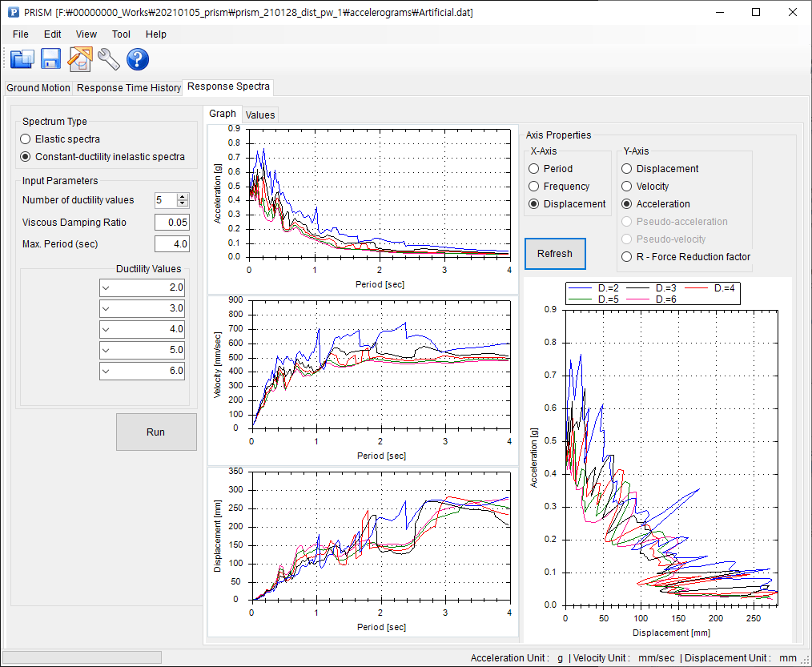Open help using the question mark icon

click(137, 58)
